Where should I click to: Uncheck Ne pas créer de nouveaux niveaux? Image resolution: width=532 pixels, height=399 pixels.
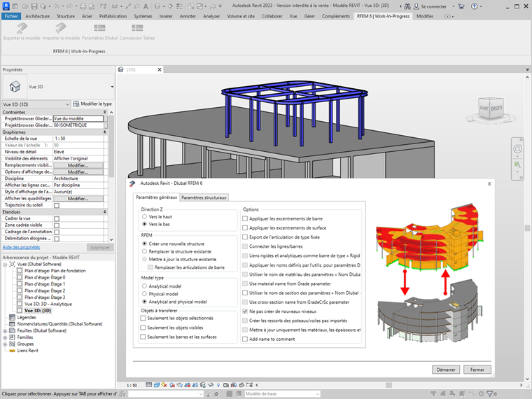(x=245, y=311)
